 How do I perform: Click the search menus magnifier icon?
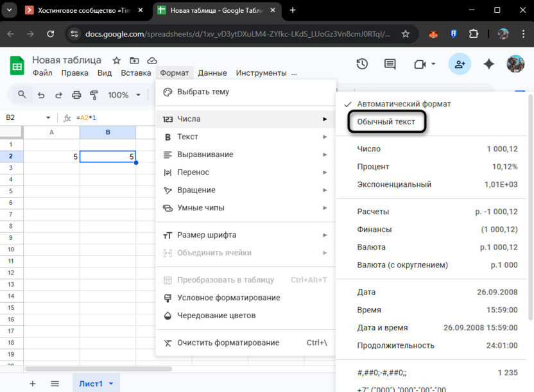click(22, 95)
